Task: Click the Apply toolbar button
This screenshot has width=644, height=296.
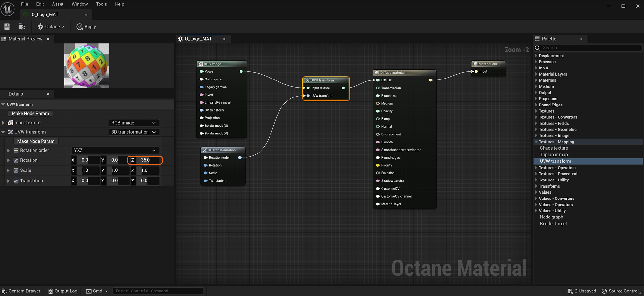Action: [x=86, y=27]
